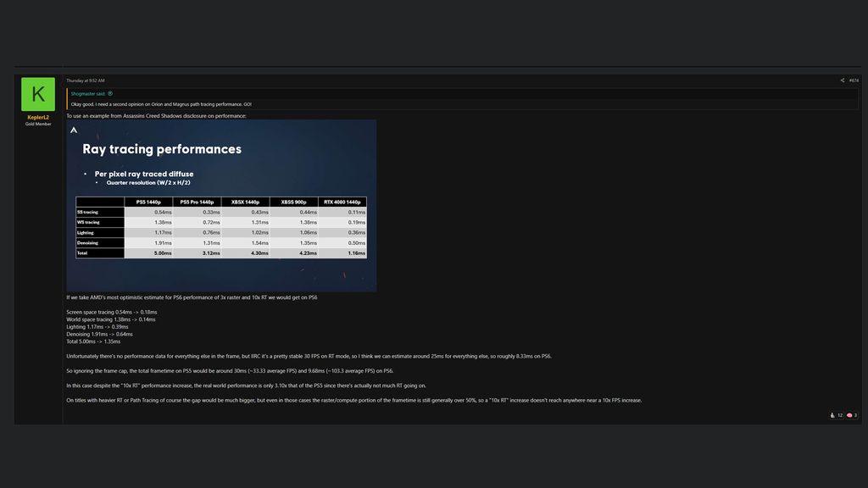Viewport: 868px width, 488px height.
Task: Open KeplerL2's user profile name
Action: (38, 117)
